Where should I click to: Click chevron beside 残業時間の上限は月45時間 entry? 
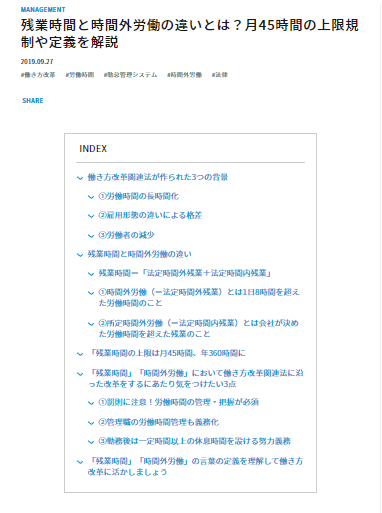(x=80, y=354)
